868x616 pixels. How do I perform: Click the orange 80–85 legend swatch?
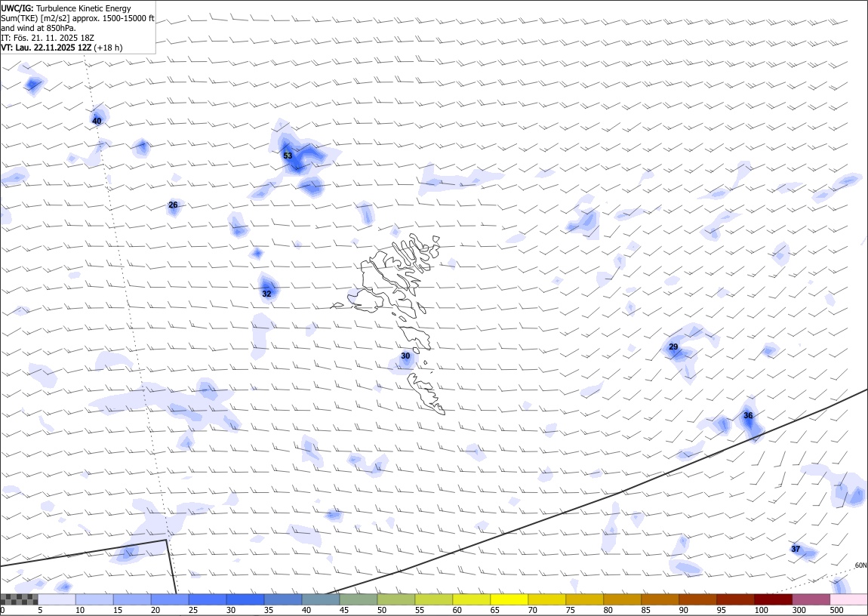622,599
